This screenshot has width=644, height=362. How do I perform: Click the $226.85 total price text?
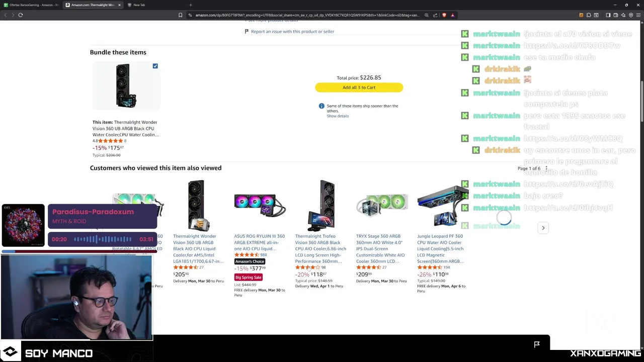pos(370,77)
